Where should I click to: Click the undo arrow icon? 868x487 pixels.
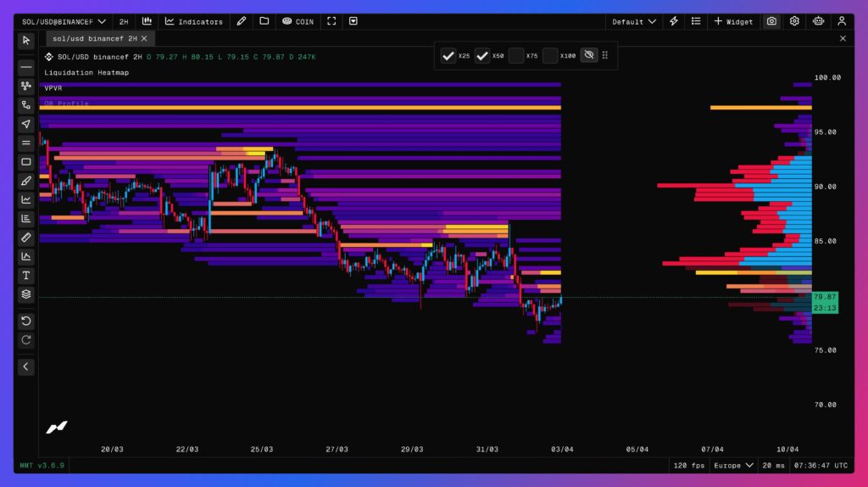point(26,321)
